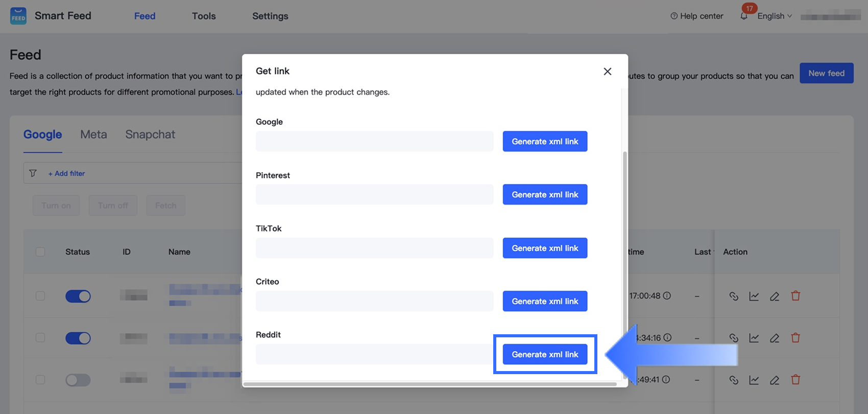Close the Get link dialog

pos(607,72)
